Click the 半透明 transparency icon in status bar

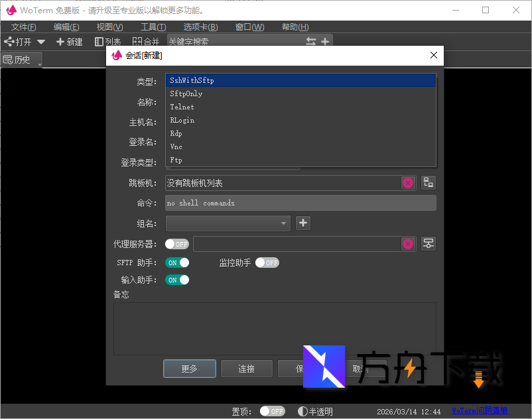tap(302, 410)
